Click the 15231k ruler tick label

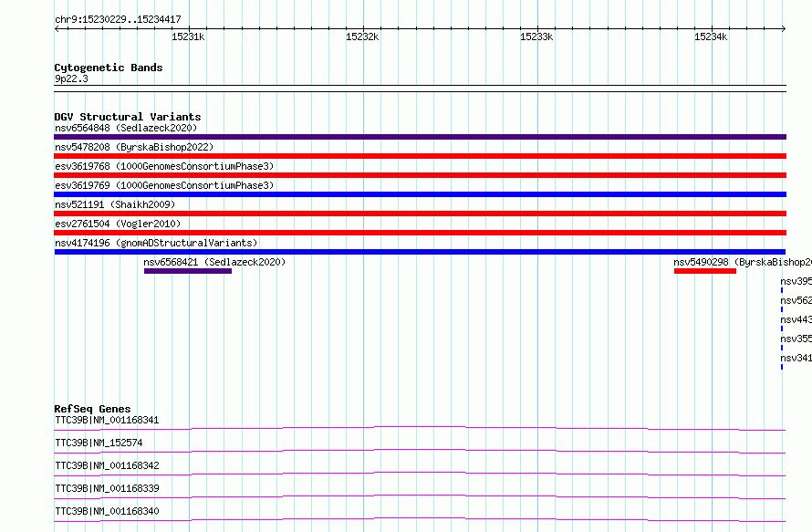pyautogui.click(x=188, y=37)
